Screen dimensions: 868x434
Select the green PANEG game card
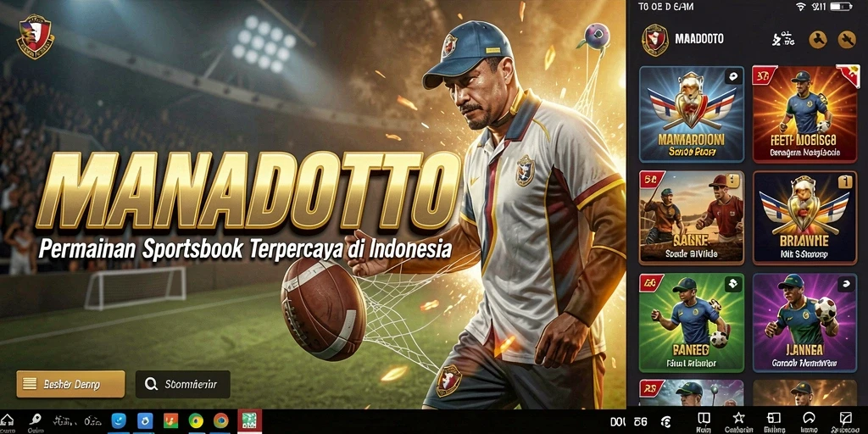tap(692, 322)
